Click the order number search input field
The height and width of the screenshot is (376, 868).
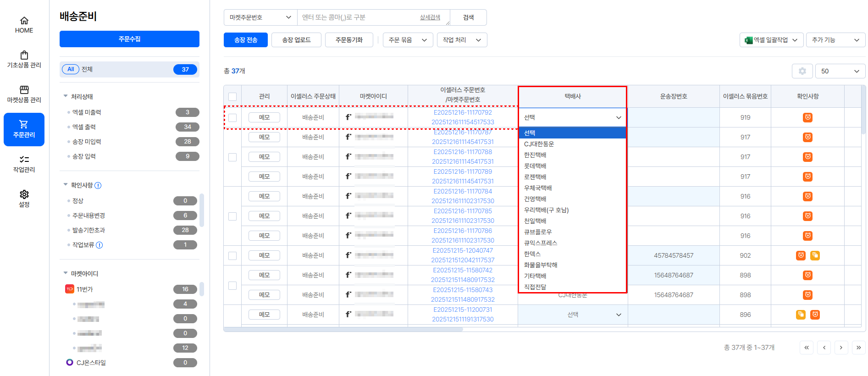pyautogui.click(x=358, y=17)
